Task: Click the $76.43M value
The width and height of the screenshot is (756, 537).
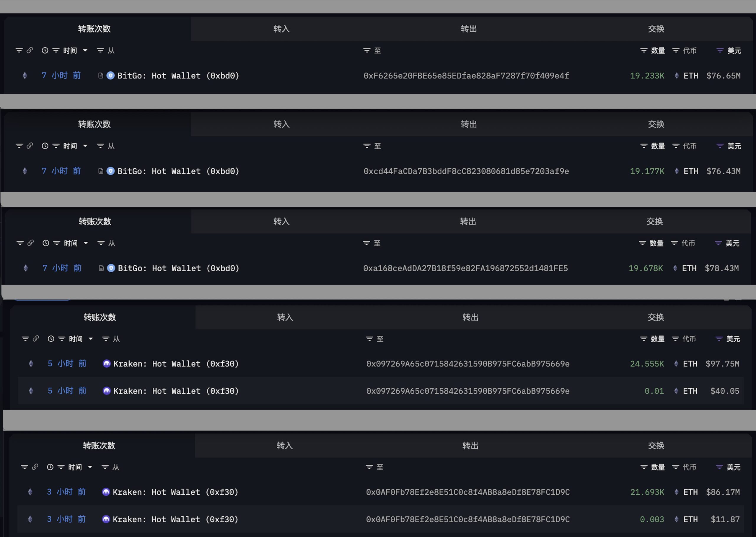Action: pos(724,171)
